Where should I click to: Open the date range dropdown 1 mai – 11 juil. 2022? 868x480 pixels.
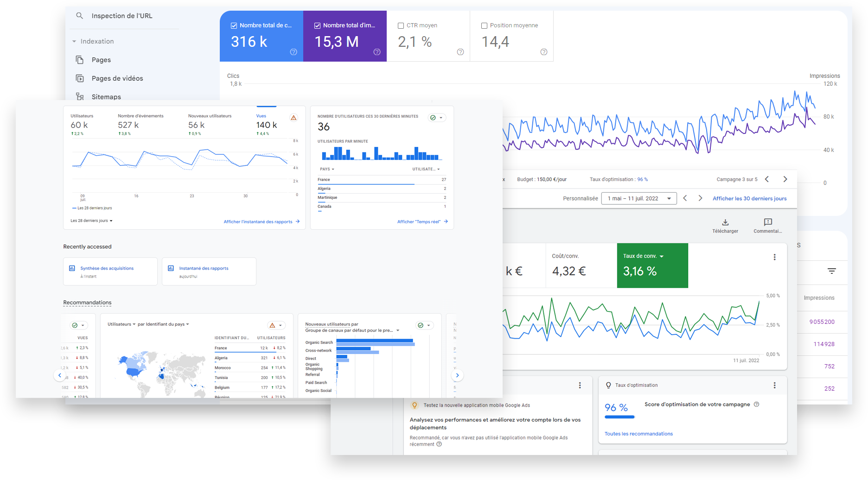click(639, 198)
